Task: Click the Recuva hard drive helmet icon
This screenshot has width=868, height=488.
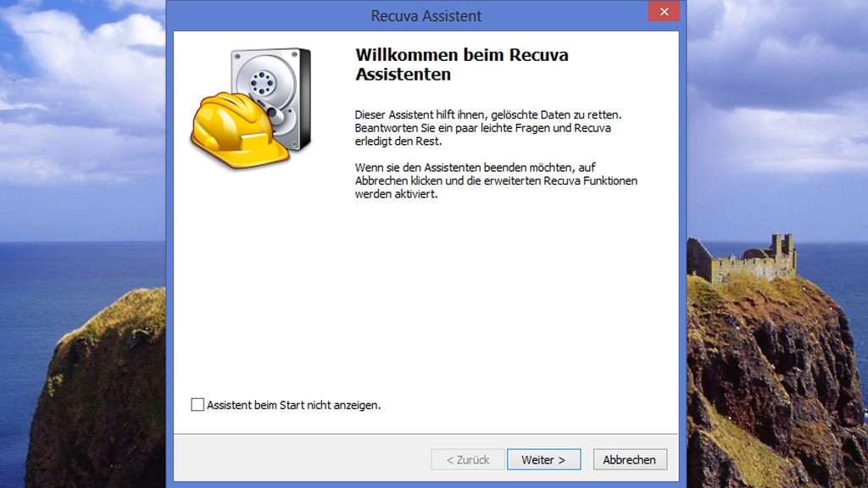Action: tap(251, 108)
